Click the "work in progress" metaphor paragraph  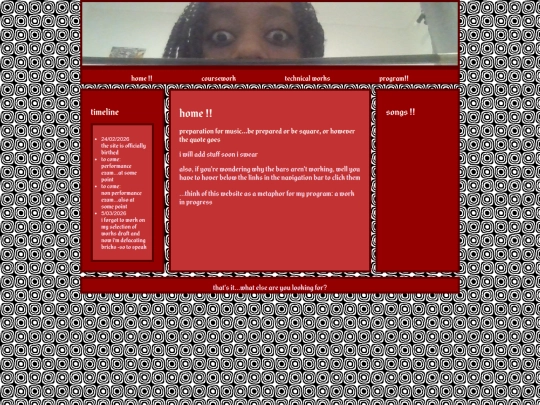(267, 198)
